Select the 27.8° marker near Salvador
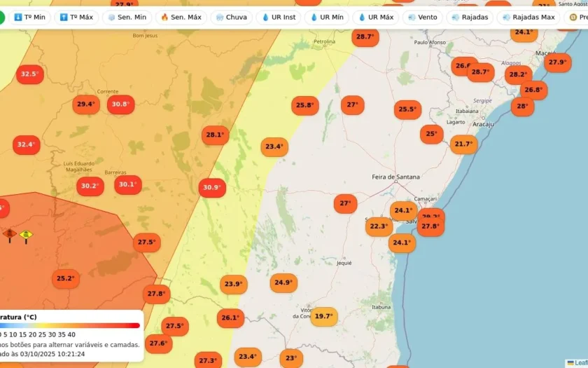Screen dimensions: 588x368 (430, 226)
